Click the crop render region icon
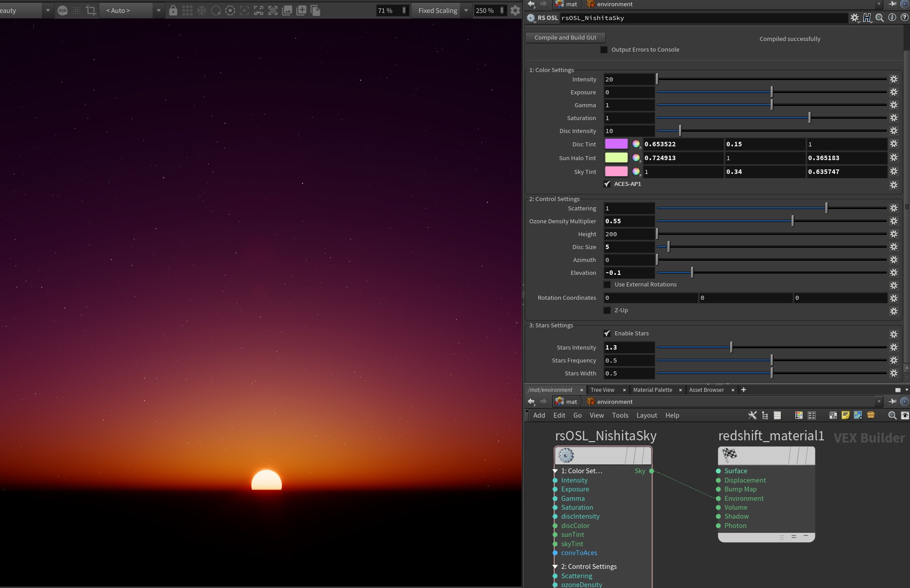The height and width of the screenshot is (588, 910). 91,10
